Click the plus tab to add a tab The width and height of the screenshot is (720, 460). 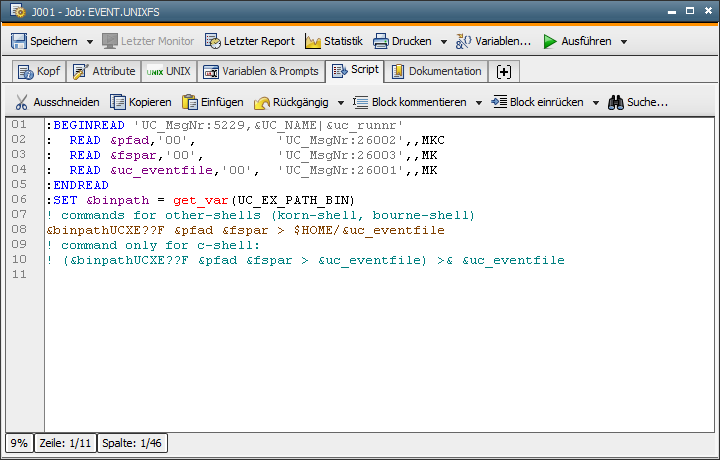coord(504,72)
